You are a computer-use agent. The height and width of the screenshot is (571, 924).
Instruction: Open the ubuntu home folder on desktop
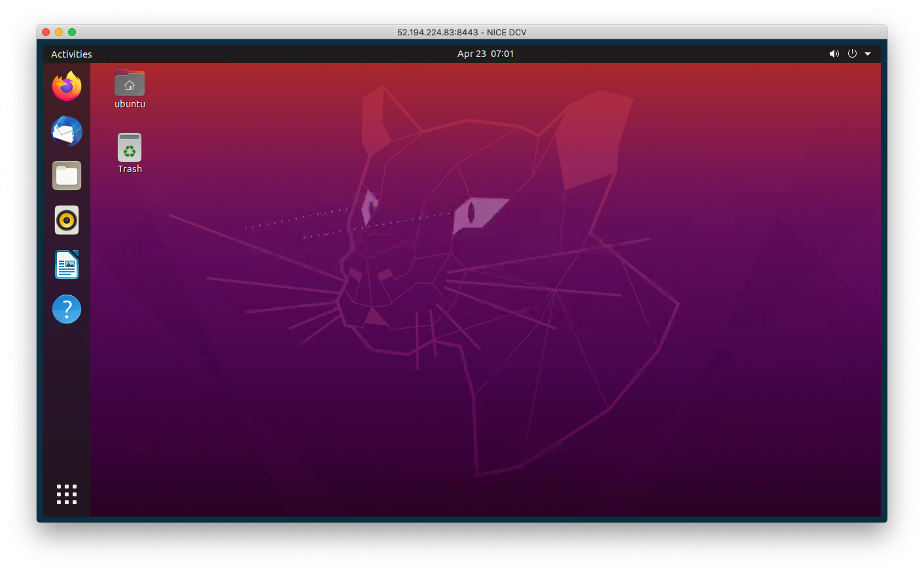coord(129,83)
